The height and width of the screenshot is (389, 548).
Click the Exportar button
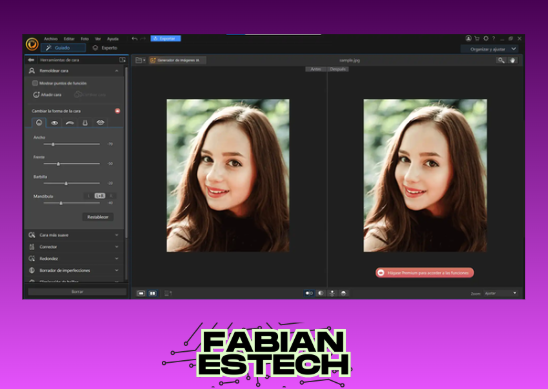(x=166, y=38)
